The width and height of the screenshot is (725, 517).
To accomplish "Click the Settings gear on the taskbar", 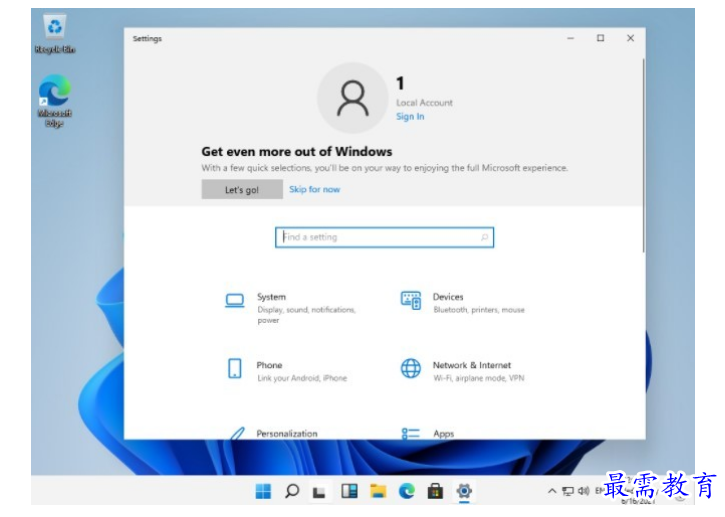I will click(x=464, y=491).
